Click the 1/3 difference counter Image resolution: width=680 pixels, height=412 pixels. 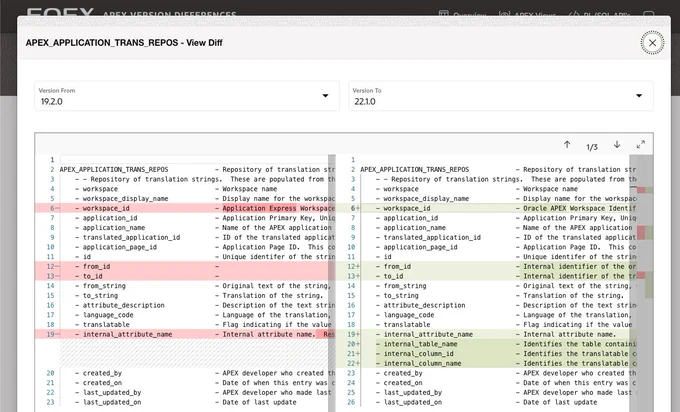[592, 147]
